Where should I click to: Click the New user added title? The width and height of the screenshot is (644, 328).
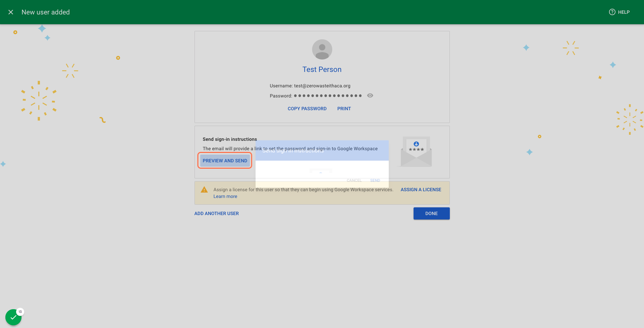click(x=46, y=12)
